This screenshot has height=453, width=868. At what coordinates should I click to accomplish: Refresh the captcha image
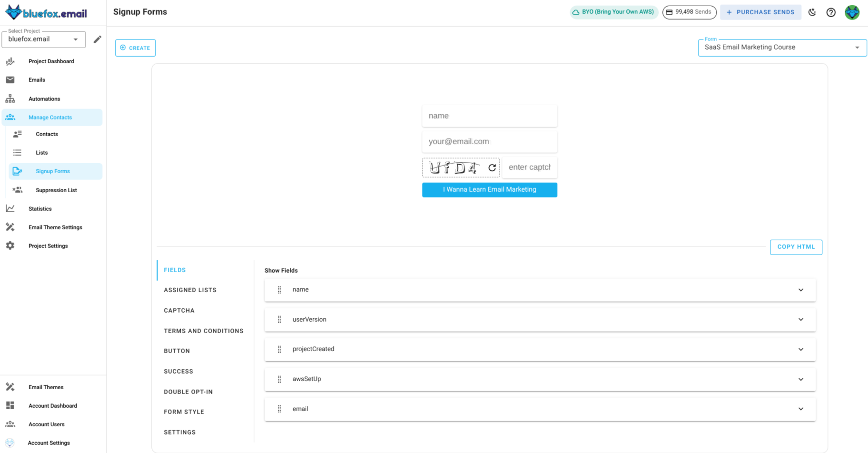(492, 167)
